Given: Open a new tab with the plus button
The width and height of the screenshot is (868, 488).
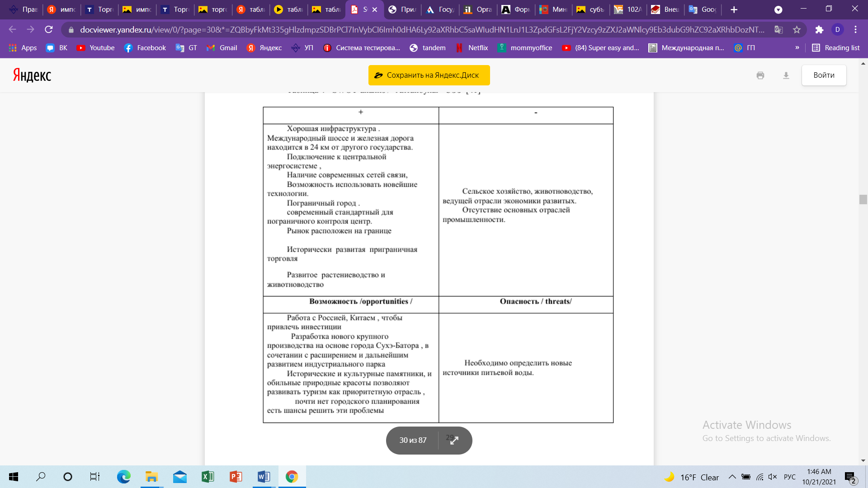Looking at the screenshot, I should (734, 9).
